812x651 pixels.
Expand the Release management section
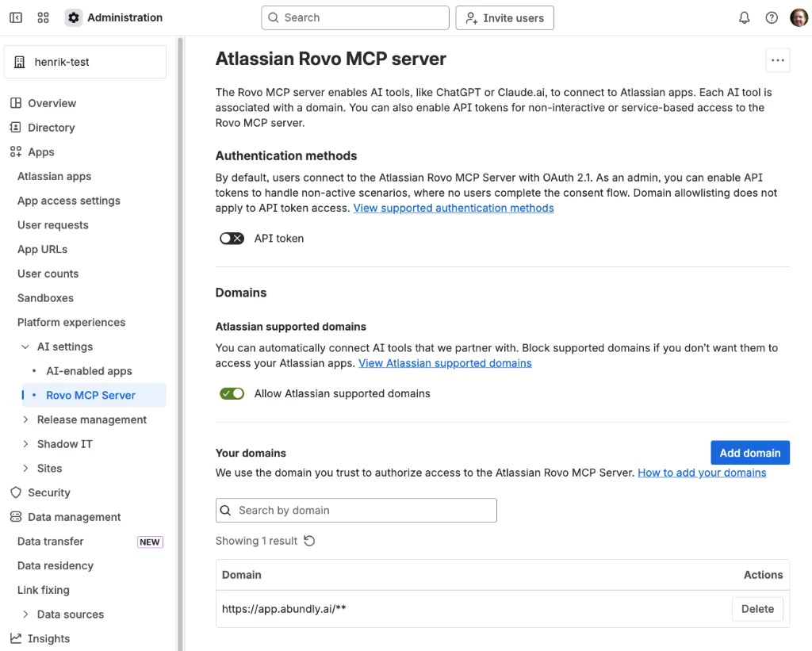[25, 419]
